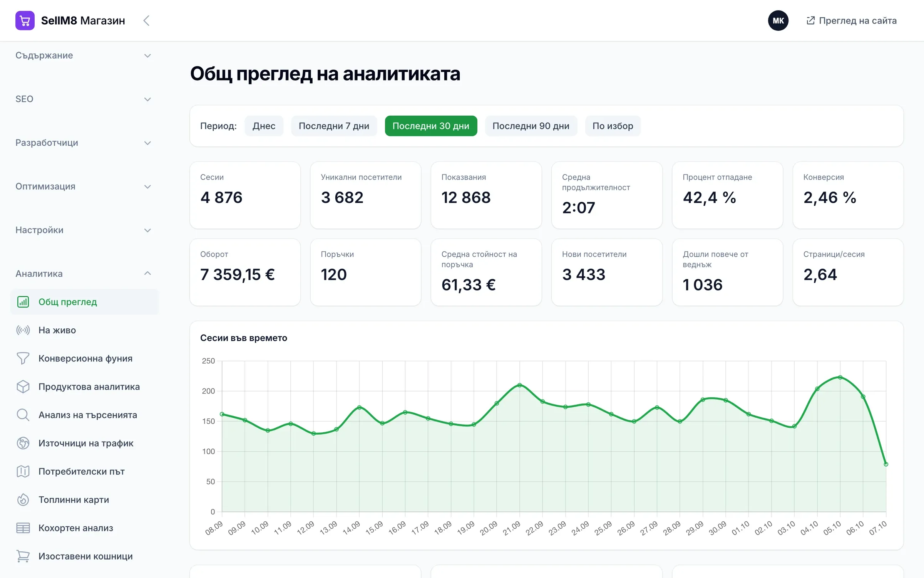Expand the Оптимизация section chevron

(147, 187)
